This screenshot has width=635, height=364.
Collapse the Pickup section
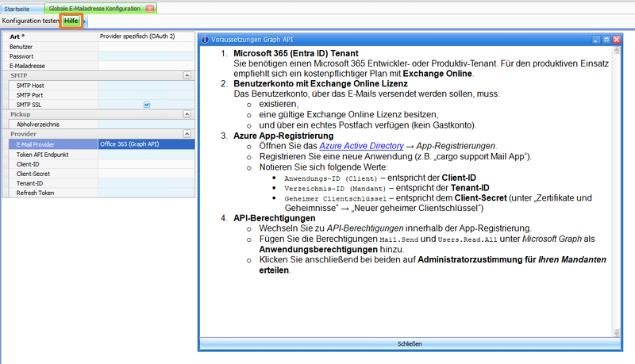click(x=187, y=114)
